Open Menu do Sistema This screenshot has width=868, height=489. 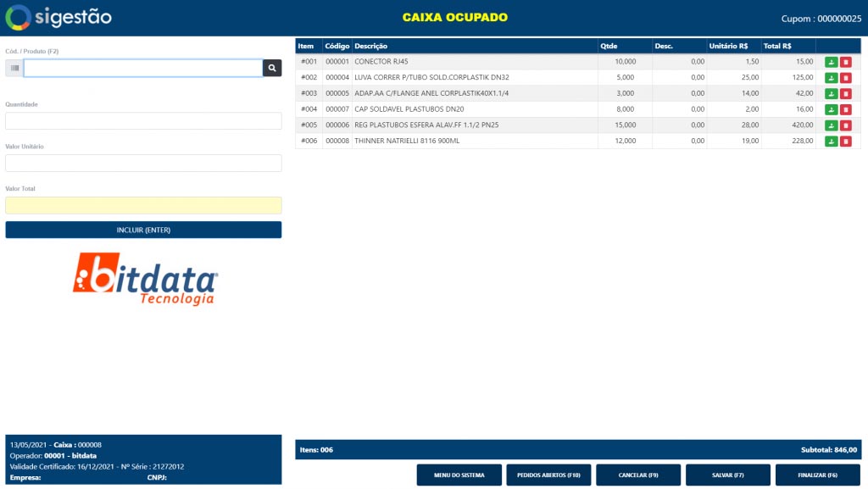tap(459, 475)
